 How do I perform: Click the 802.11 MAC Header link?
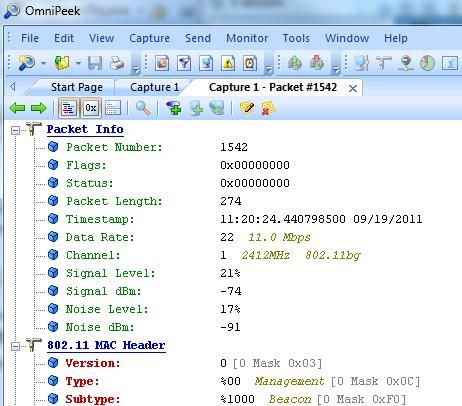[x=106, y=345]
